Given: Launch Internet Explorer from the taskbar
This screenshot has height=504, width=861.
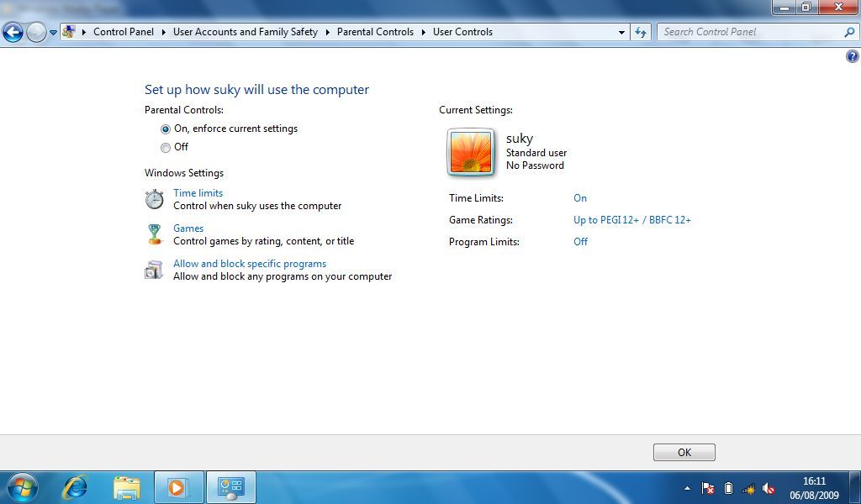Looking at the screenshot, I should 74,487.
